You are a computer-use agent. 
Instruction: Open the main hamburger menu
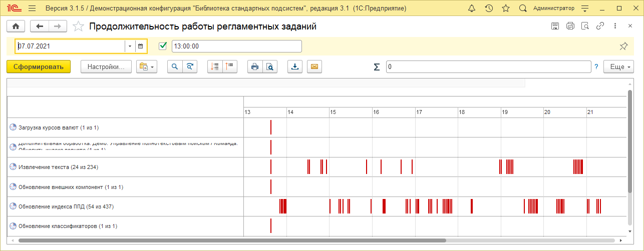tap(32, 8)
